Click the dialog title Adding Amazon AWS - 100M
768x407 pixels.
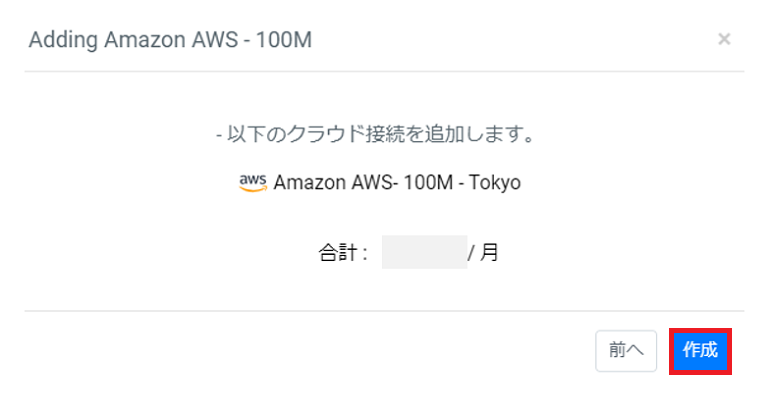tap(170, 40)
